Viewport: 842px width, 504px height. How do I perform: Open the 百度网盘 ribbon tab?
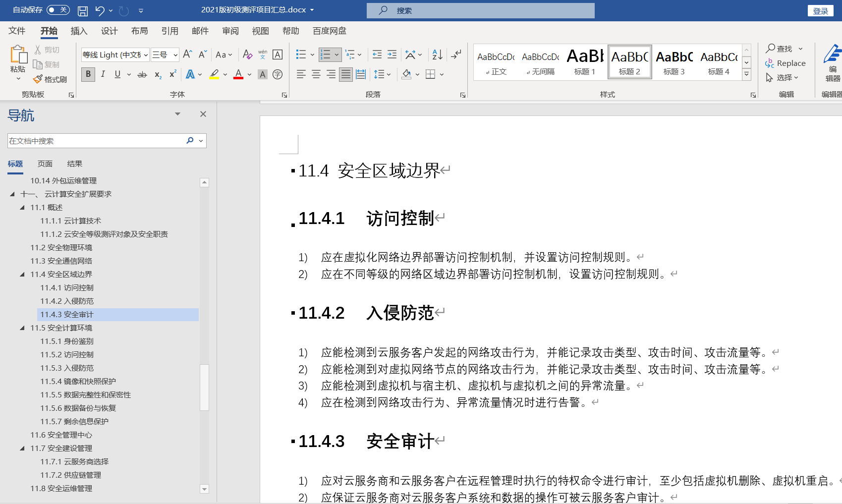point(330,31)
